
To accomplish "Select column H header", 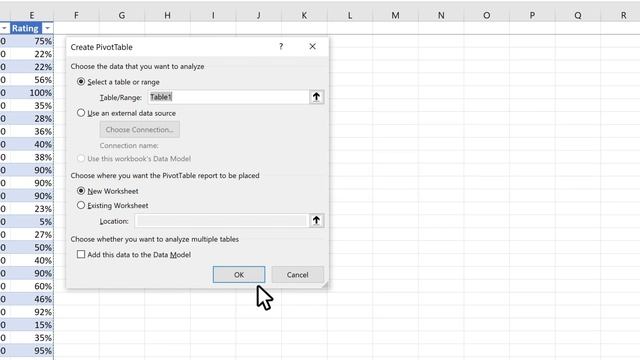I will [167, 16].
